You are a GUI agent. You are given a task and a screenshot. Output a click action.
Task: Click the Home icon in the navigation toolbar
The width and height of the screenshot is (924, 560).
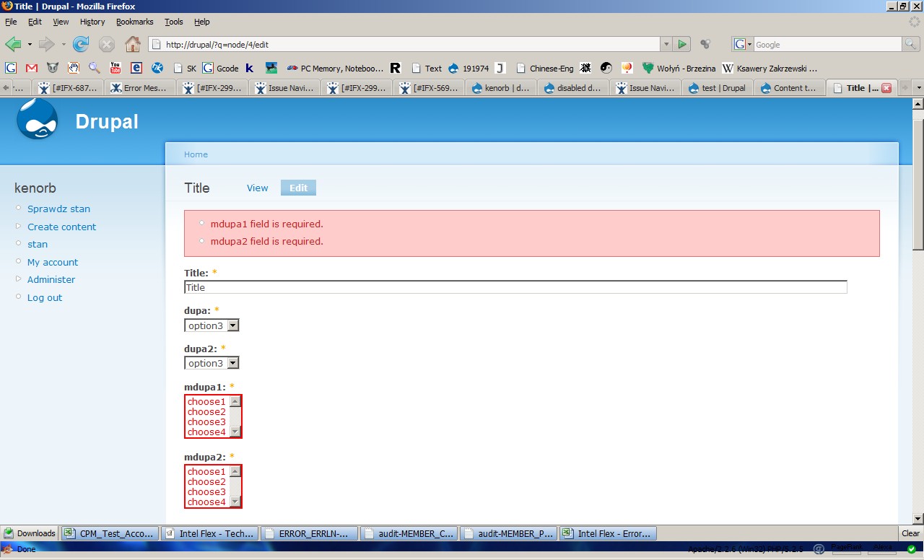[x=132, y=44]
